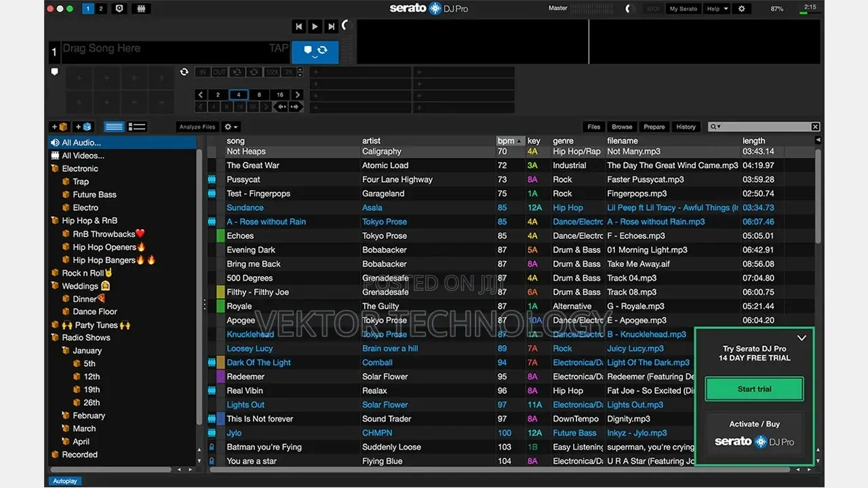Shift auto loop range right arrow
Image resolution: width=868 pixels, height=488 pixels.
(x=297, y=95)
